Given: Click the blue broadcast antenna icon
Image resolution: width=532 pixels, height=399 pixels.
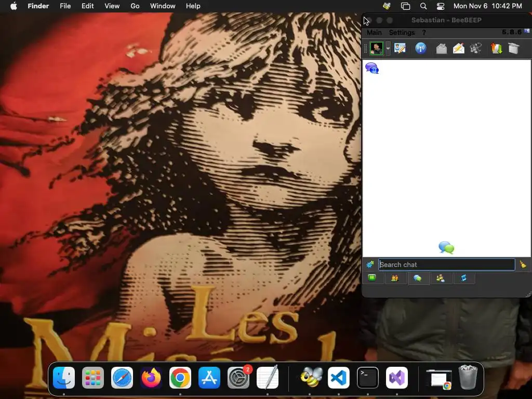Looking at the screenshot, I should pos(421,48).
